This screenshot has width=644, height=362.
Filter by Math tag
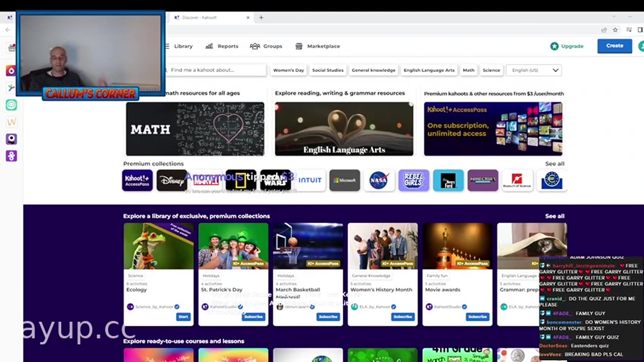[x=468, y=70]
